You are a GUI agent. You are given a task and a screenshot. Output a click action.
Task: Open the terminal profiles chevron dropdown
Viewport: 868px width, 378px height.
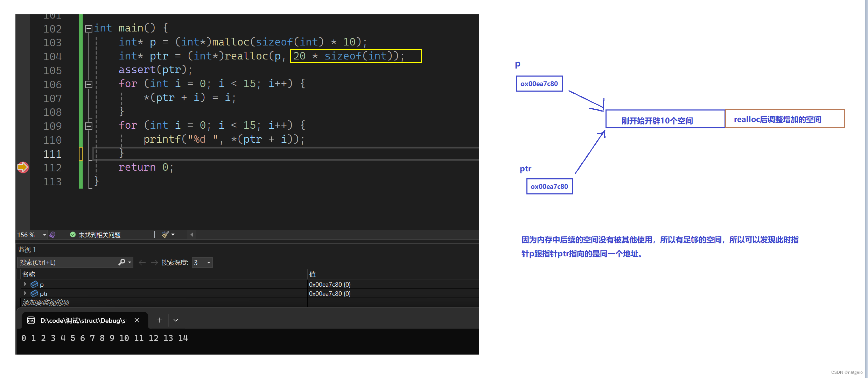click(x=176, y=320)
